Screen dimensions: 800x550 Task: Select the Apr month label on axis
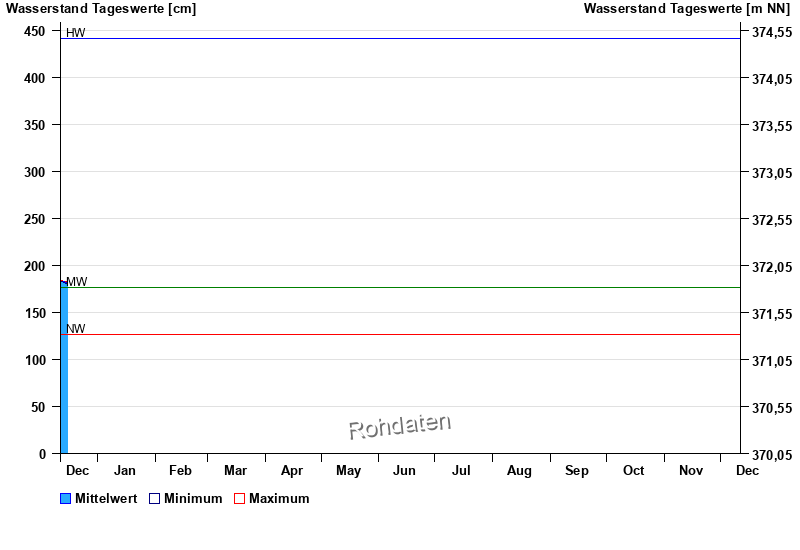(x=292, y=471)
